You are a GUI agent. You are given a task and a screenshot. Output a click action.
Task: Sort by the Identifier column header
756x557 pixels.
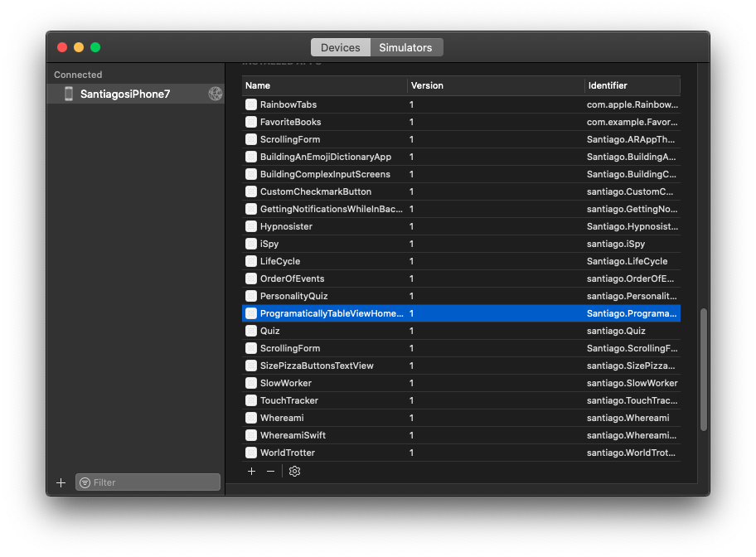632,85
